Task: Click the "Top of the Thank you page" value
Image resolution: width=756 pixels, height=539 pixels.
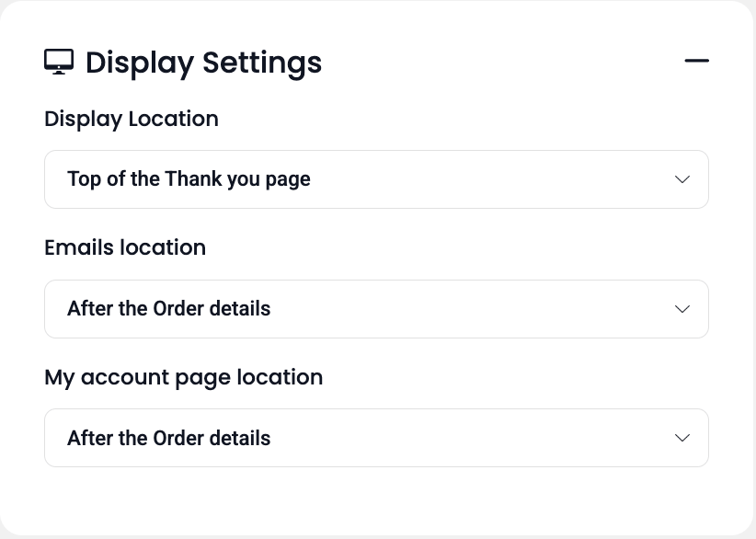Action: [x=189, y=179]
